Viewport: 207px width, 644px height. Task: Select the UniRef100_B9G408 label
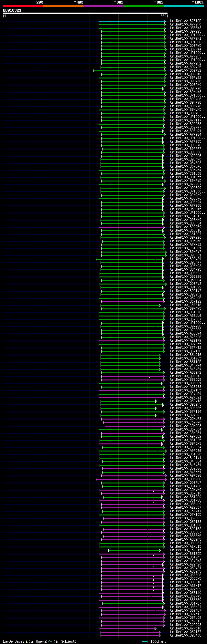(186, 636)
